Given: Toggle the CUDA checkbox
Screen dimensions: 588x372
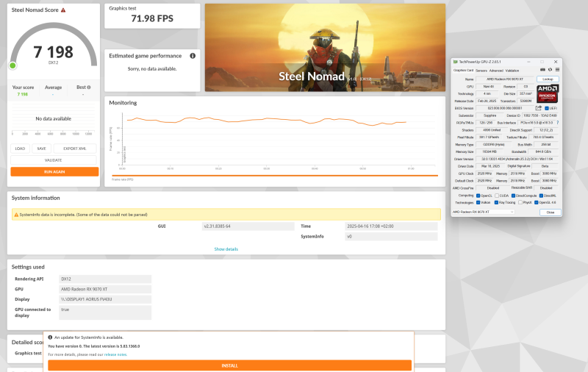Looking at the screenshot, I should pyautogui.click(x=498, y=195).
